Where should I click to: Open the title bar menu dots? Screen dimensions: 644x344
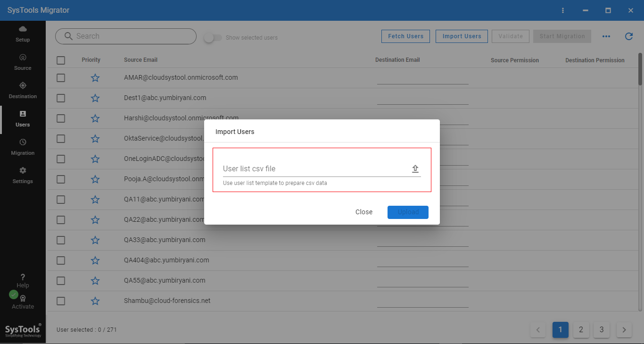pos(563,10)
